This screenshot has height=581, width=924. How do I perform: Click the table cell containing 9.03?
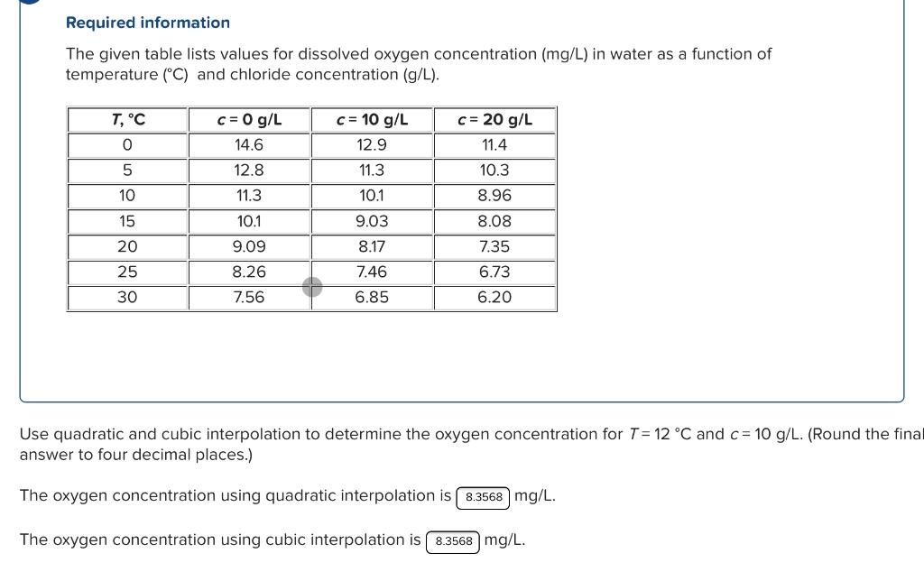[x=372, y=220]
